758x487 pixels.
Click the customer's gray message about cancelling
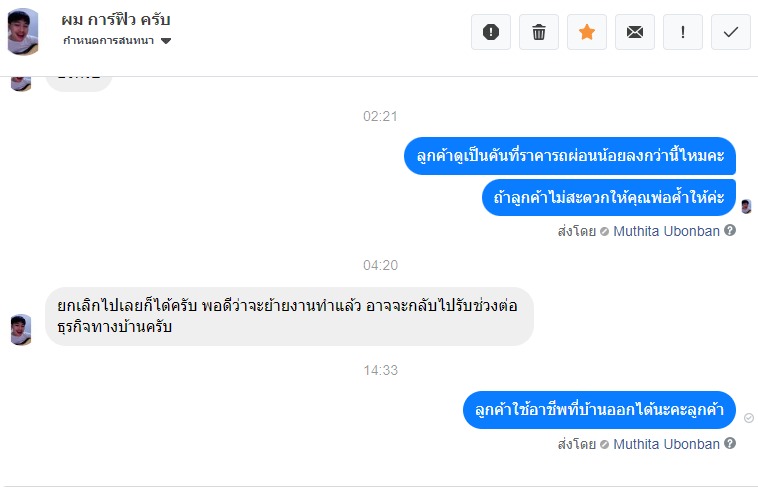pos(289,316)
